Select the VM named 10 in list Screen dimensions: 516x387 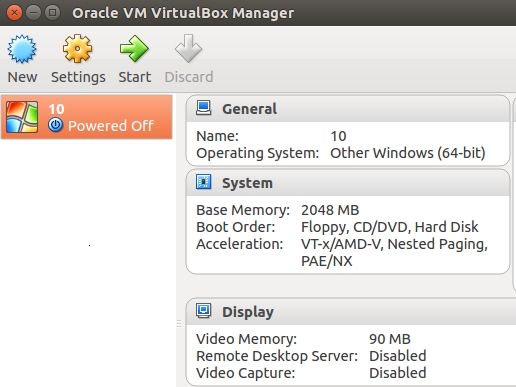87,117
